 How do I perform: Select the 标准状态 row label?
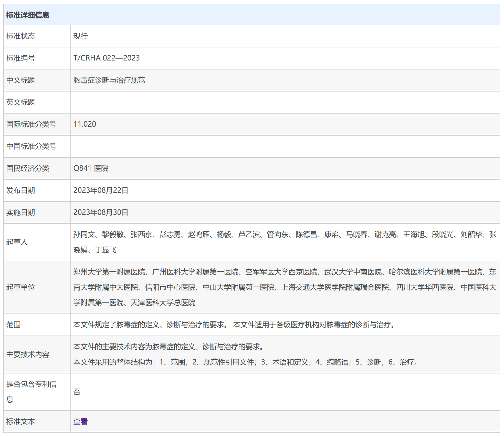coord(20,36)
